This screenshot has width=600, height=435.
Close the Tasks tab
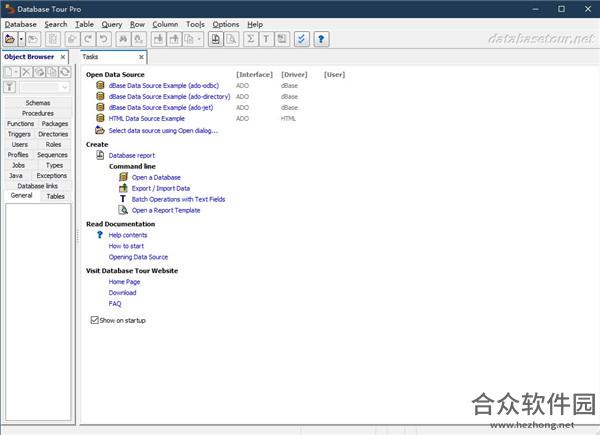pyautogui.click(x=141, y=57)
